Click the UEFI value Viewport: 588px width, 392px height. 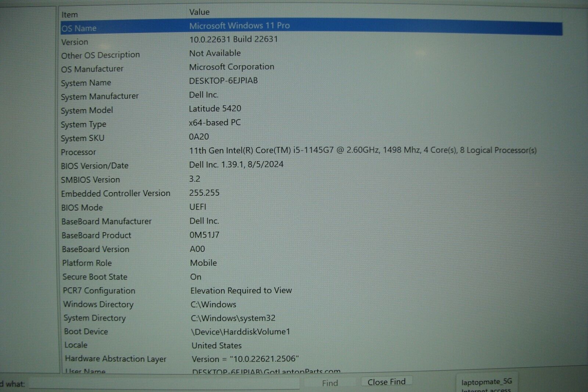[198, 207]
